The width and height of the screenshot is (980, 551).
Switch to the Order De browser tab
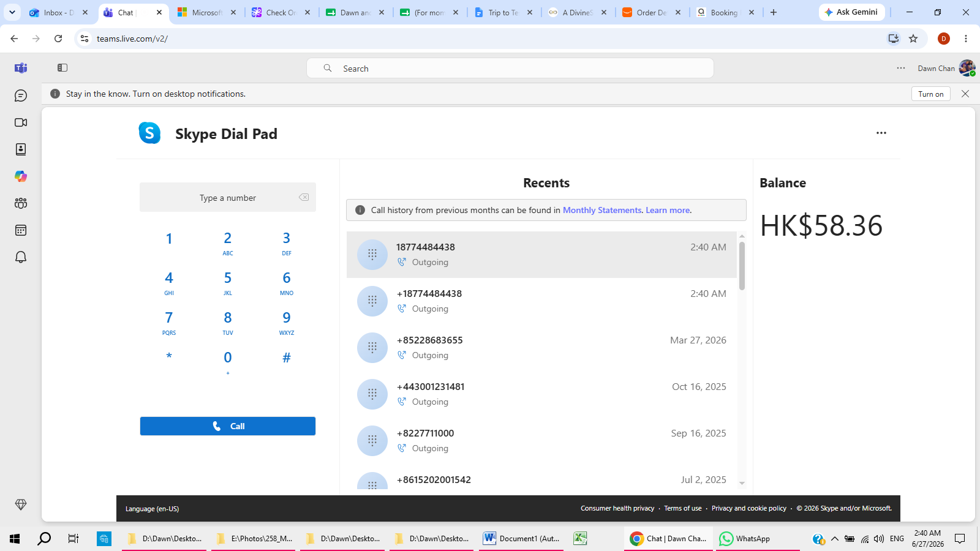coord(651,12)
